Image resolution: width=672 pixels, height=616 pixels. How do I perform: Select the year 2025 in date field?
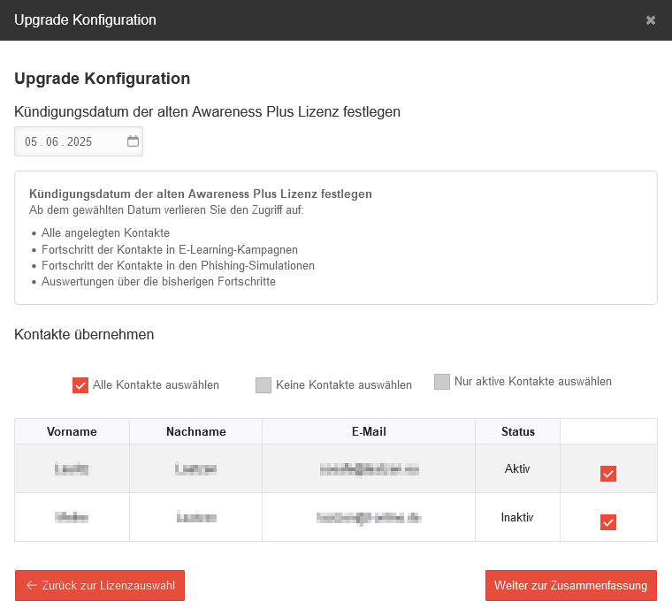80,142
